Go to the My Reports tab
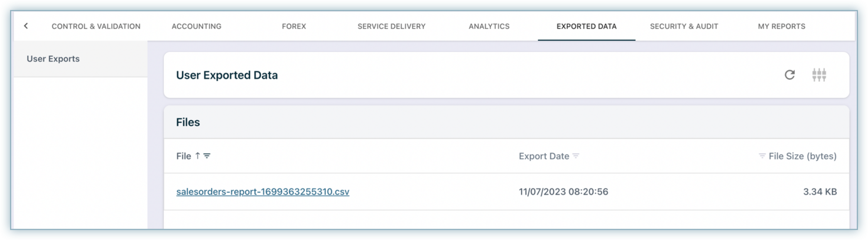 [782, 26]
